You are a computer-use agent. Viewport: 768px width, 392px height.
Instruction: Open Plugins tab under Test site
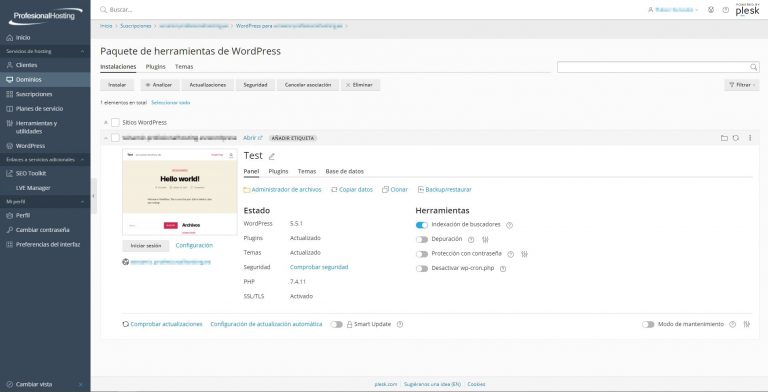click(278, 172)
